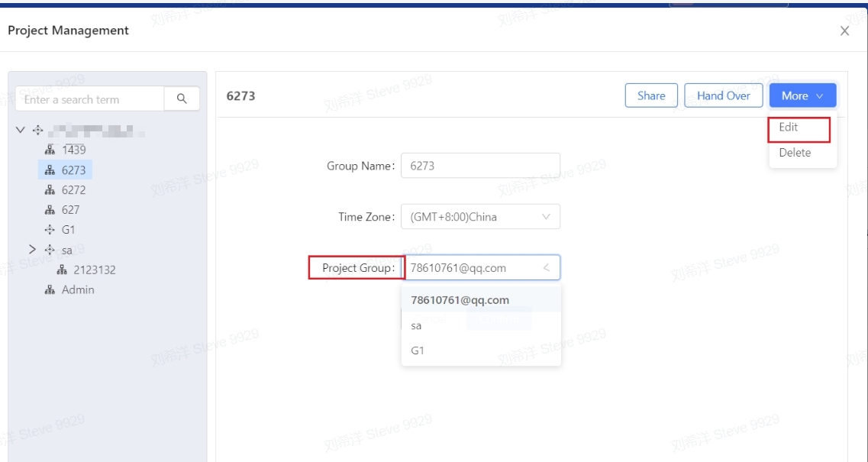Viewport: 868px width, 462px height.
Task: Click the Hand Over button
Action: point(723,95)
